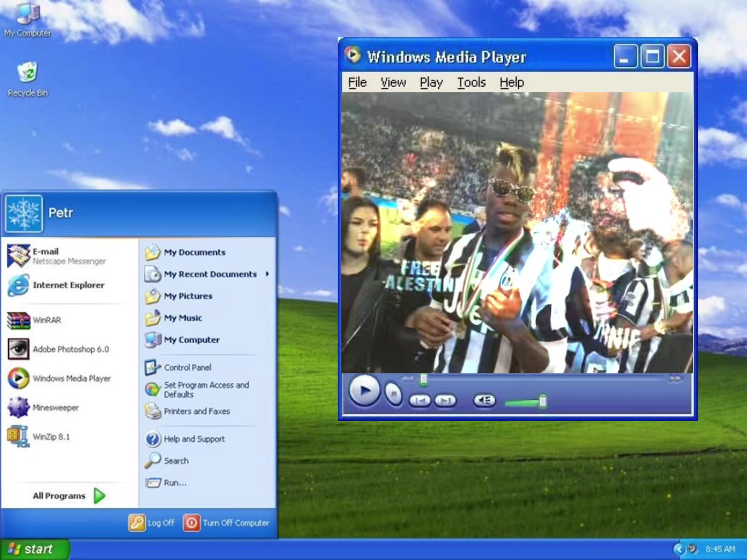The image size is (747, 560).
Task: Expand the All Programs menu
Action: click(x=69, y=496)
